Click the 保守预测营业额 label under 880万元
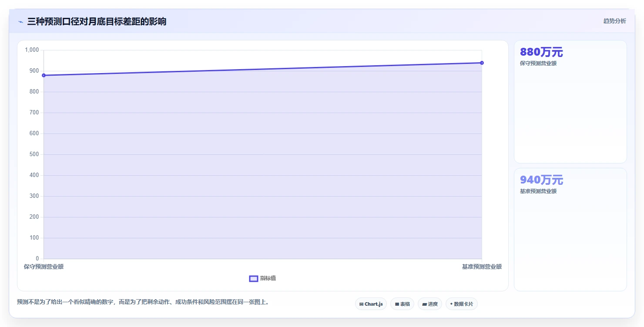644x327 pixels. 538,63
